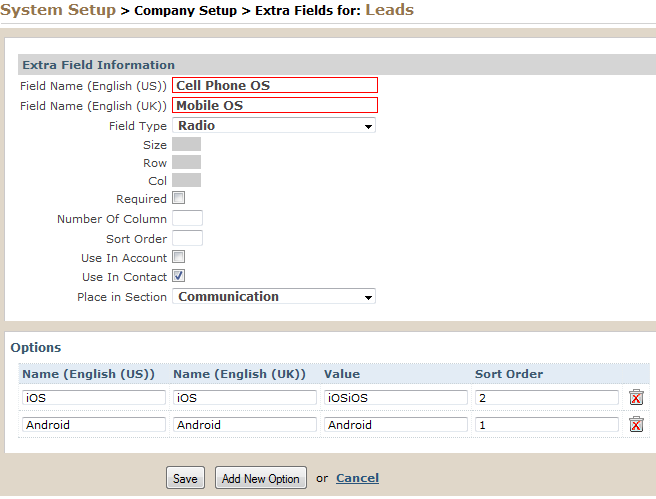This screenshot has width=656, height=499.
Task: Click the Save button
Action: 185,478
